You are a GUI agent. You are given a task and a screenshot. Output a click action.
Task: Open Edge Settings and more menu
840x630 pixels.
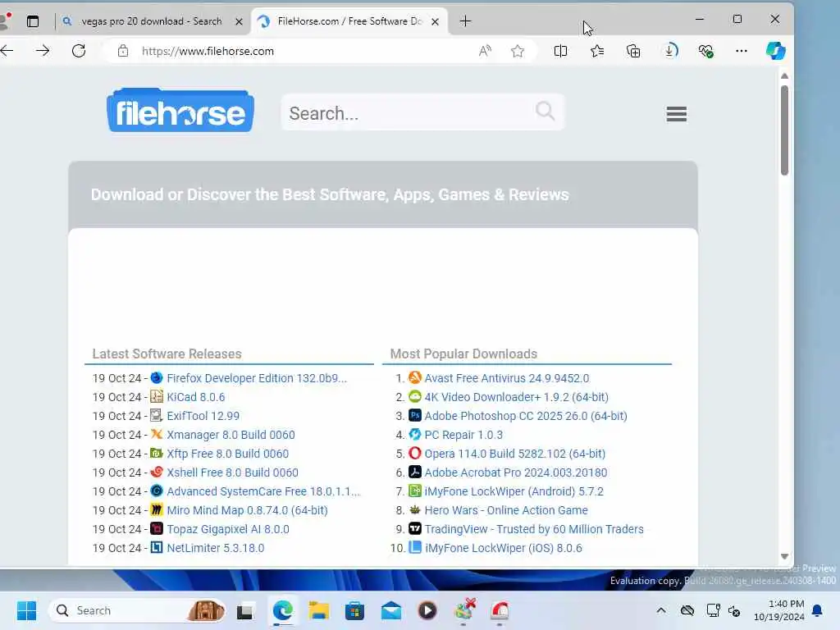pos(742,51)
